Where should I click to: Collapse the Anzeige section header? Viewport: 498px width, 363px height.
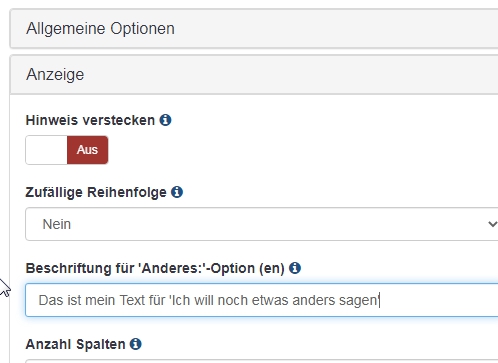point(254,74)
